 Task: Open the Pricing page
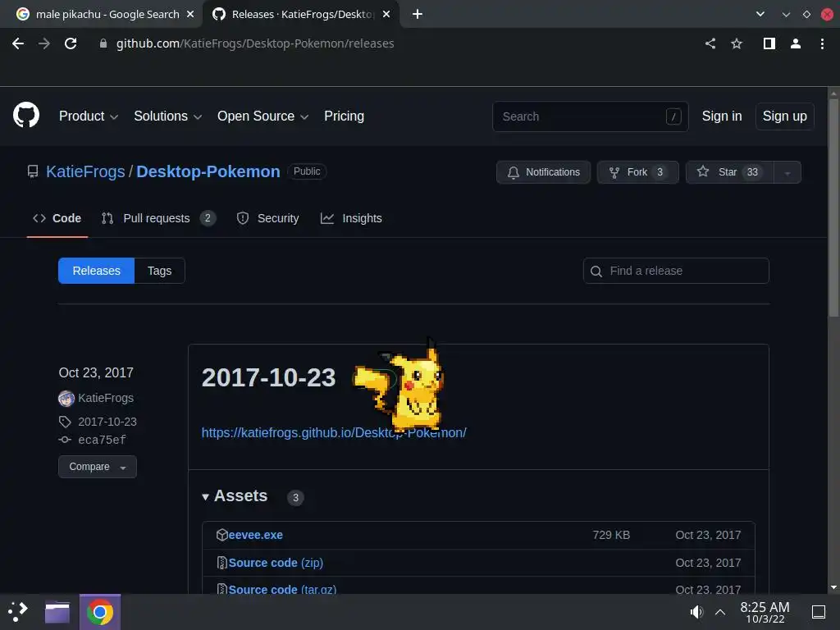[344, 116]
